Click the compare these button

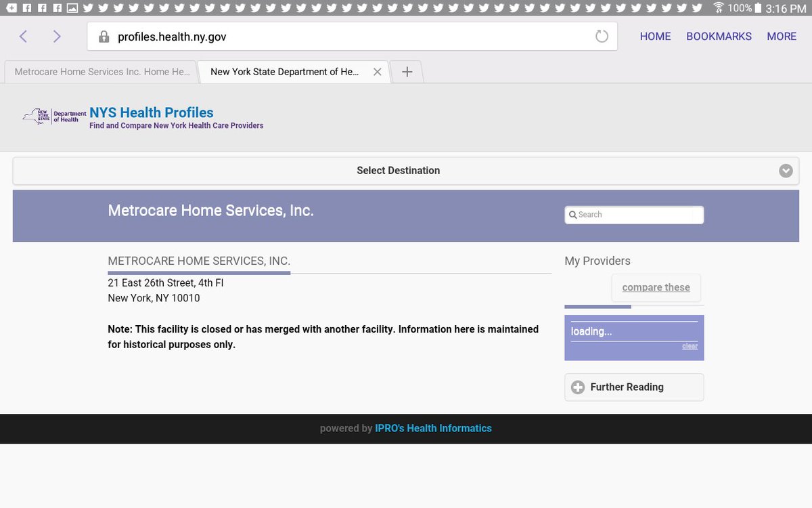click(x=656, y=287)
